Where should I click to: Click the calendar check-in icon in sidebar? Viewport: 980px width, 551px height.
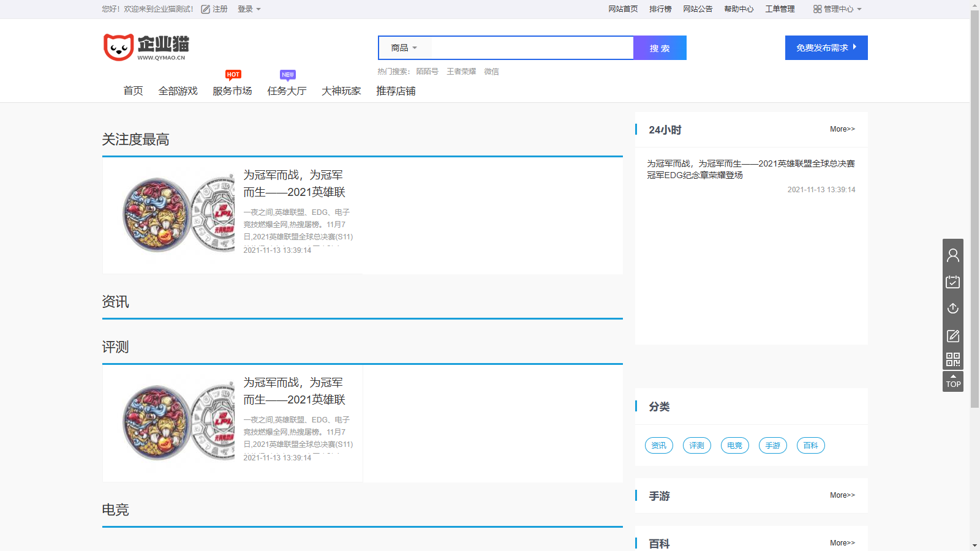click(953, 282)
